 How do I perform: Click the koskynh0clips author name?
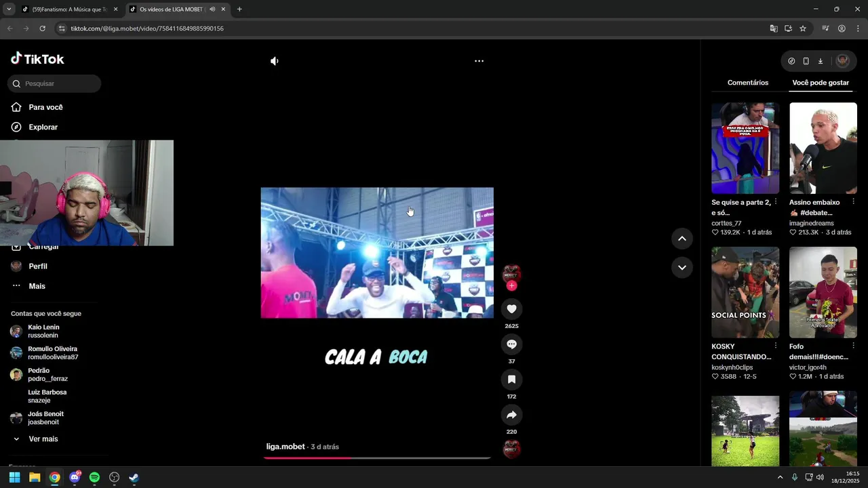733,367
